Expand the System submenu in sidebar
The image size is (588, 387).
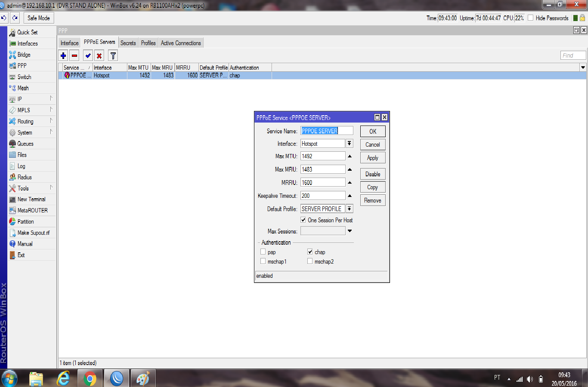(51, 132)
